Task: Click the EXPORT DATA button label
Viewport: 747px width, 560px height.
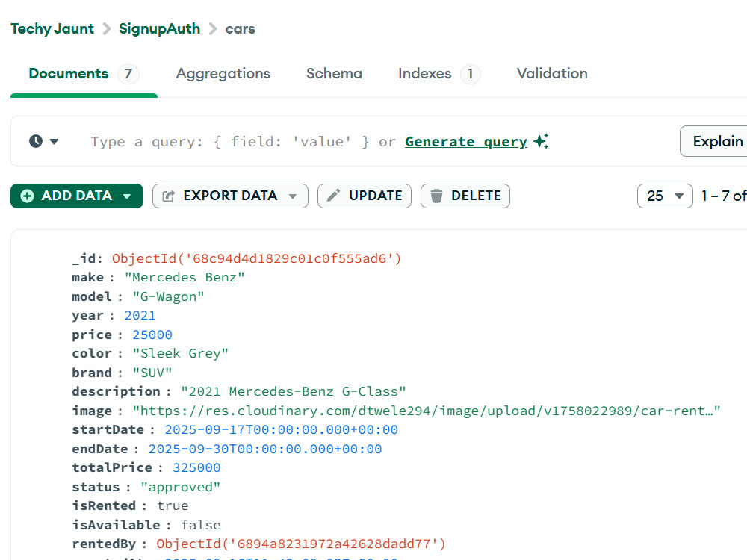Action: click(230, 196)
